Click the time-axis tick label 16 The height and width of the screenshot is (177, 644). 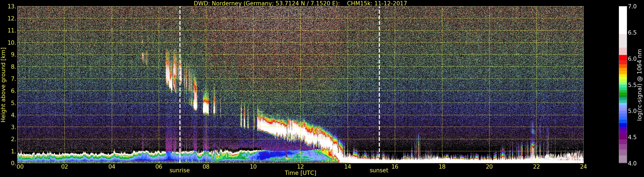(395, 166)
